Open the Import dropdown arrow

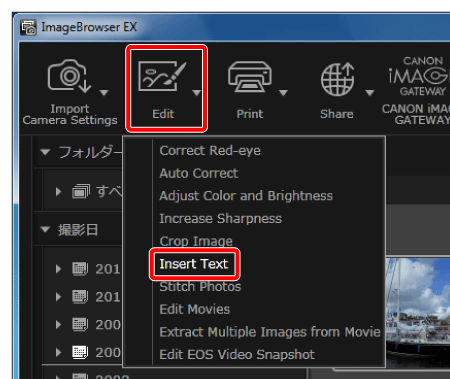[104, 92]
